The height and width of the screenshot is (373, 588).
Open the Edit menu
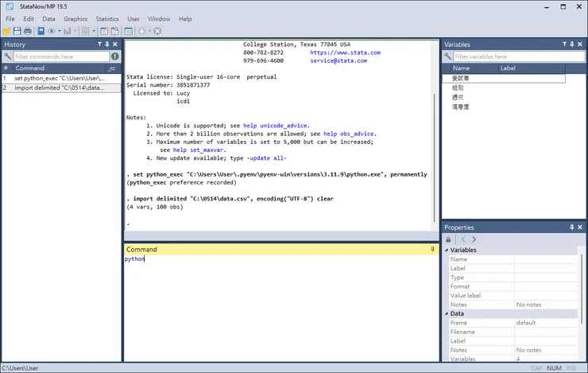(x=29, y=19)
